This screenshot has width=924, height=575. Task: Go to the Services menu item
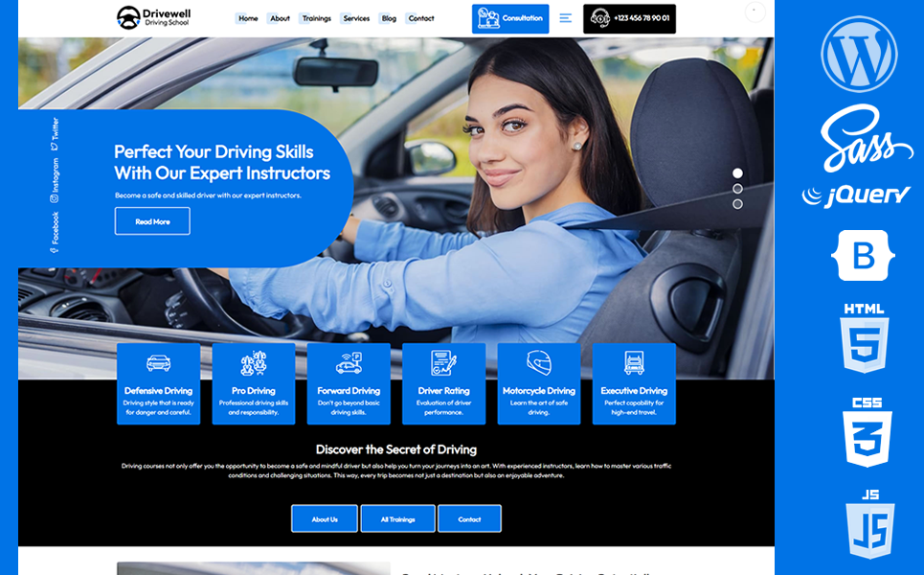pyautogui.click(x=356, y=18)
